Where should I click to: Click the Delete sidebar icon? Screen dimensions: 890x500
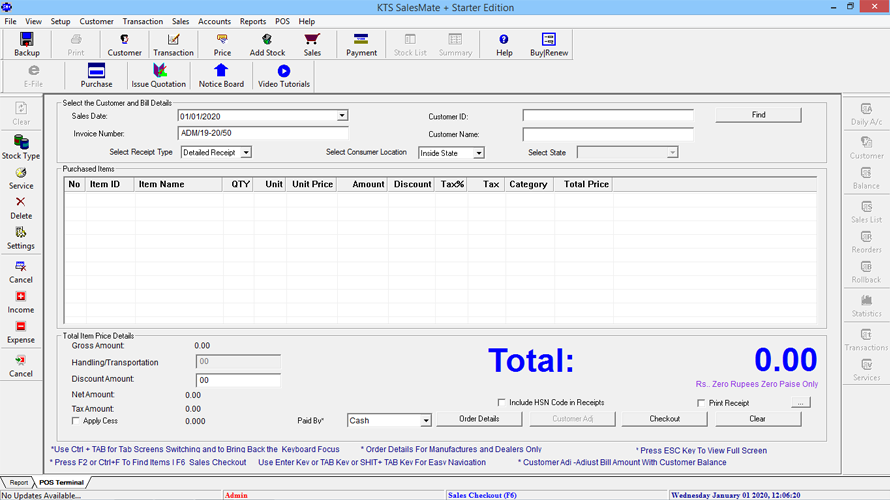click(21, 208)
